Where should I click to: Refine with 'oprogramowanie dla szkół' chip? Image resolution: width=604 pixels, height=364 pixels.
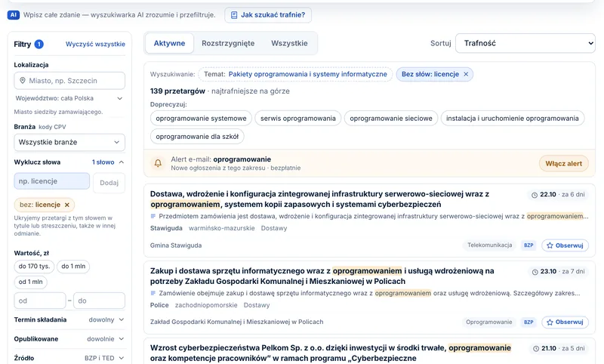(x=197, y=137)
